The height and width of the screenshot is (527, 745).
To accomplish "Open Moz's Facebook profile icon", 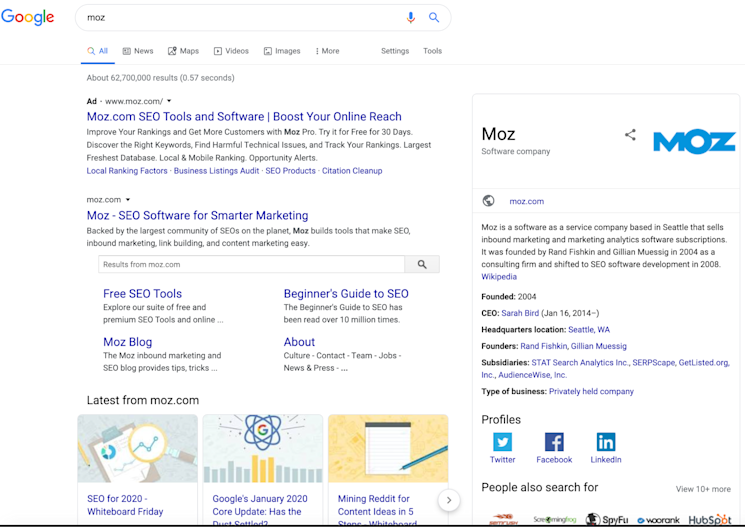I will click(554, 442).
